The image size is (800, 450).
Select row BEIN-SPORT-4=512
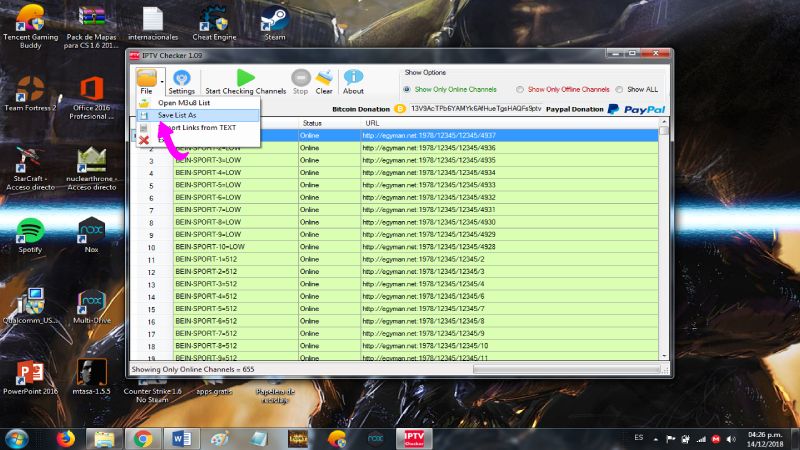click(x=394, y=296)
